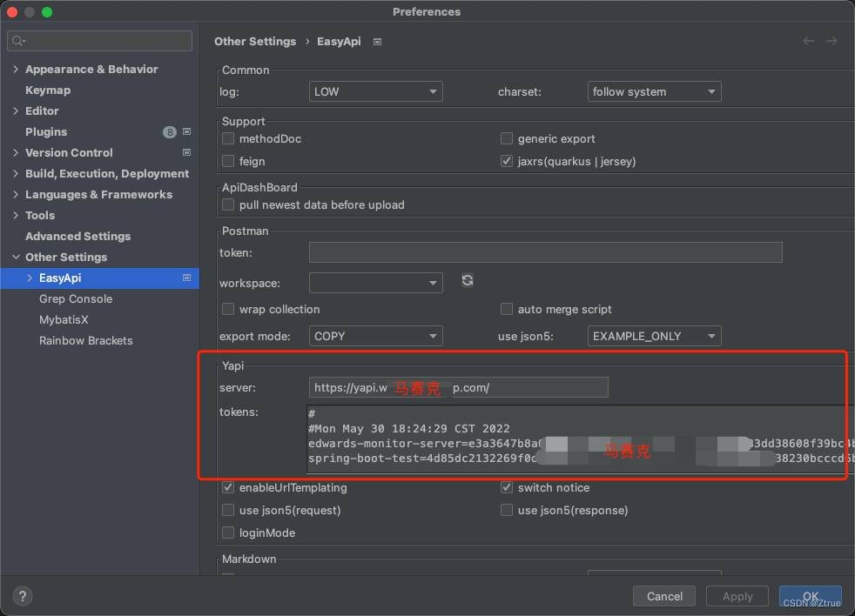Open Advanced Settings page
The height and width of the screenshot is (616, 855).
78,236
